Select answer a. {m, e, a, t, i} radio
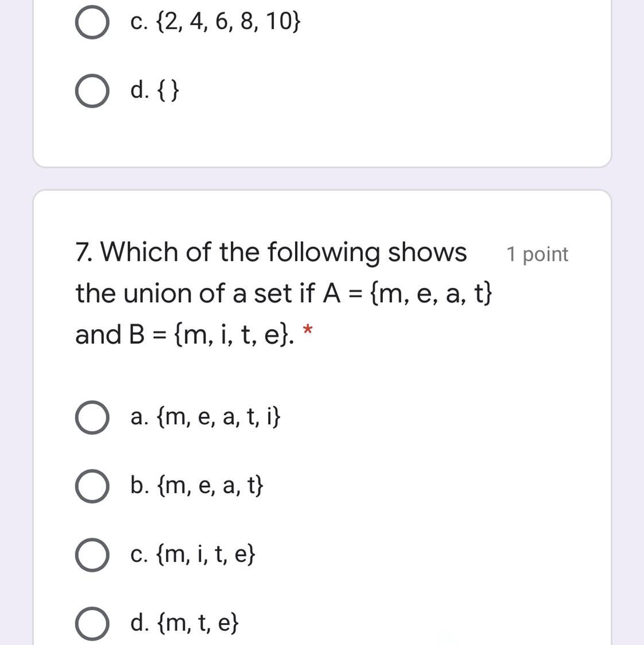The width and height of the screenshot is (644, 645). pos(92,417)
